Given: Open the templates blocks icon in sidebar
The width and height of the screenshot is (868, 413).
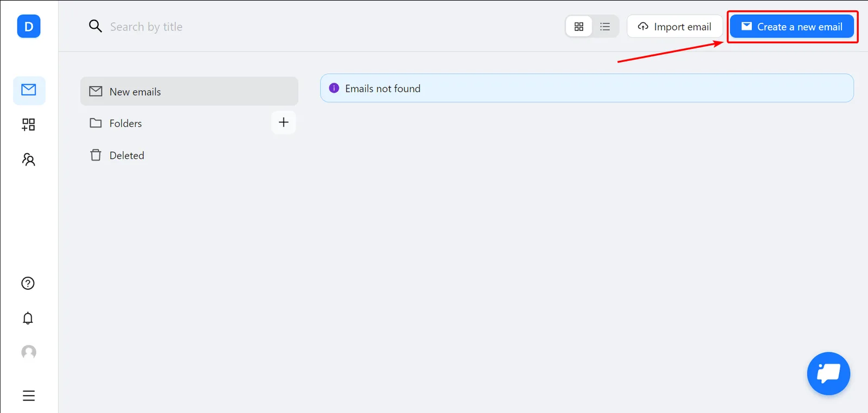Looking at the screenshot, I should pos(29,125).
